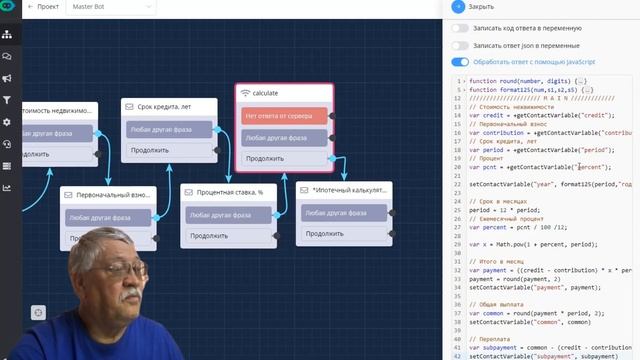The height and width of the screenshot is (360, 640).
Task: Select the calculate block header
Action: 284,93
